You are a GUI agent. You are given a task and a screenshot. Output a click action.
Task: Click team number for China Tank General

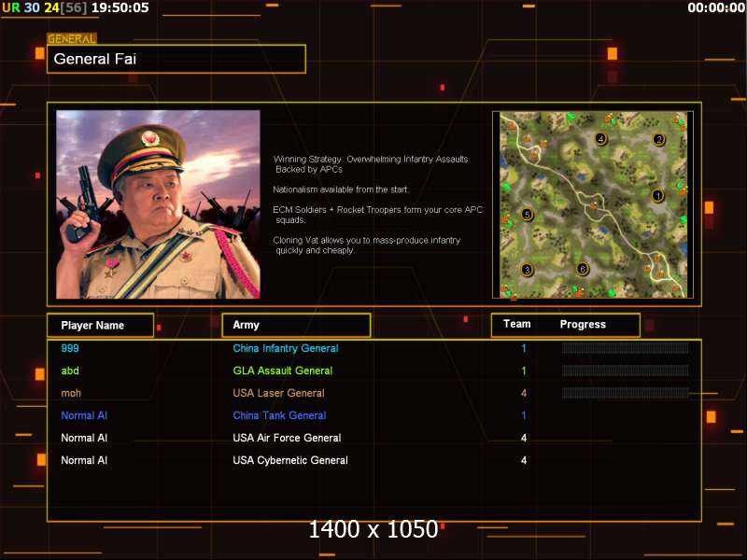[524, 415]
